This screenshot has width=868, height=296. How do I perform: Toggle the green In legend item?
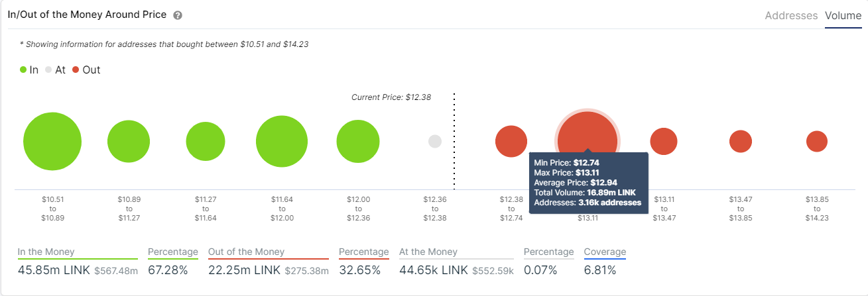(x=29, y=70)
